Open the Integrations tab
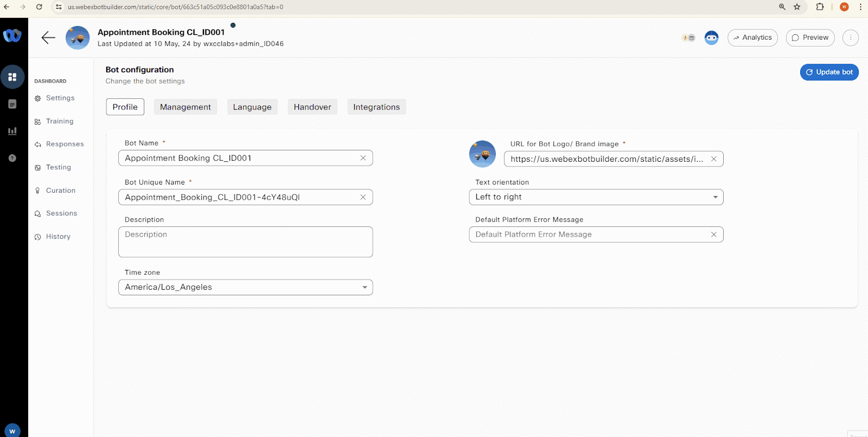 pyautogui.click(x=376, y=107)
